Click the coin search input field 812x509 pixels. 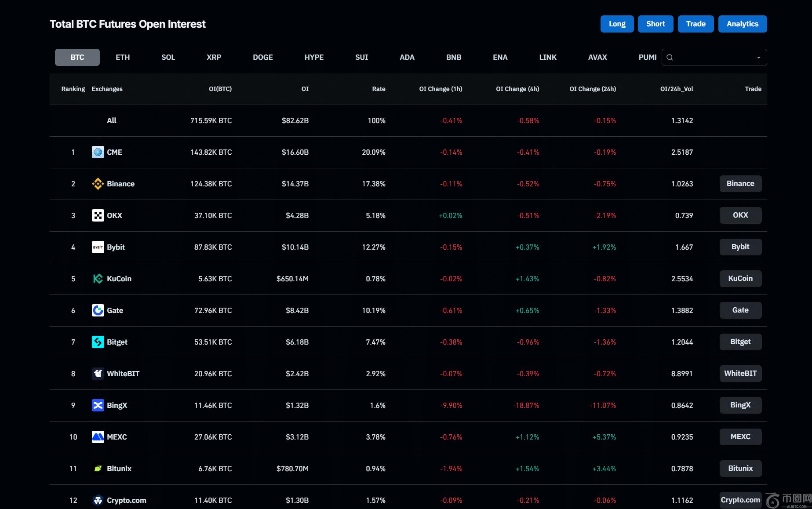712,58
